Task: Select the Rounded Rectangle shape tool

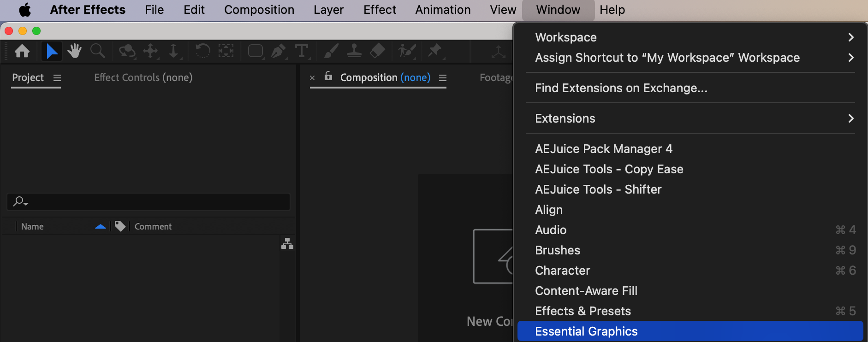Action: (x=256, y=51)
